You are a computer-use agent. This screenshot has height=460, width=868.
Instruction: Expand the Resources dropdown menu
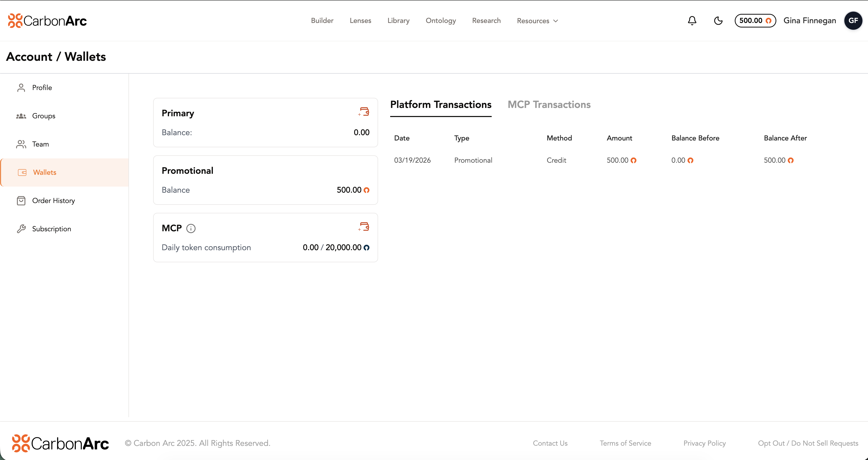pyautogui.click(x=538, y=21)
